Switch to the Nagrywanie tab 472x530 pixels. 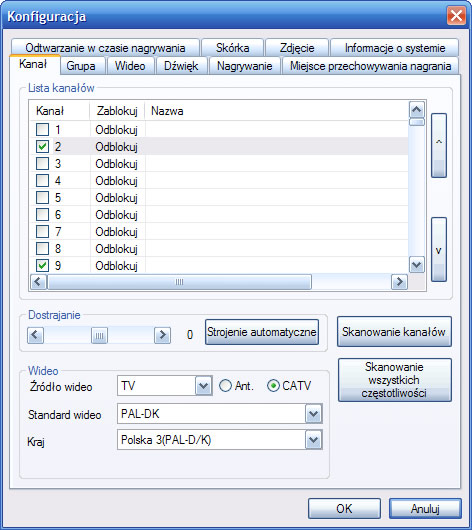pos(244,66)
